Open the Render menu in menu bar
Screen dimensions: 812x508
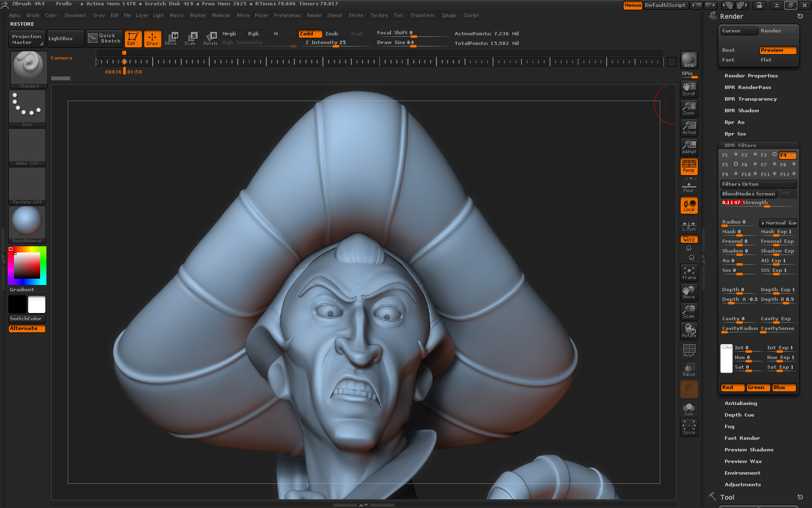[314, 15]
